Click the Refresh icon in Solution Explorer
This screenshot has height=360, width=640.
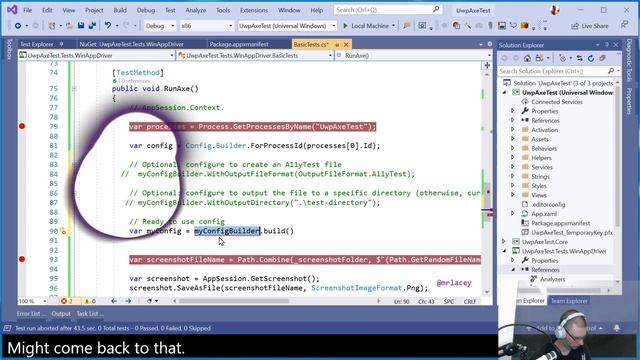[591, 58]
